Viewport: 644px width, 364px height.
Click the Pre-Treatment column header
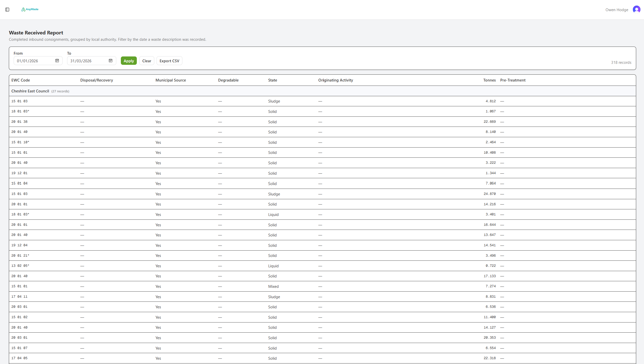pyautogui.click(x=513, y=80)
